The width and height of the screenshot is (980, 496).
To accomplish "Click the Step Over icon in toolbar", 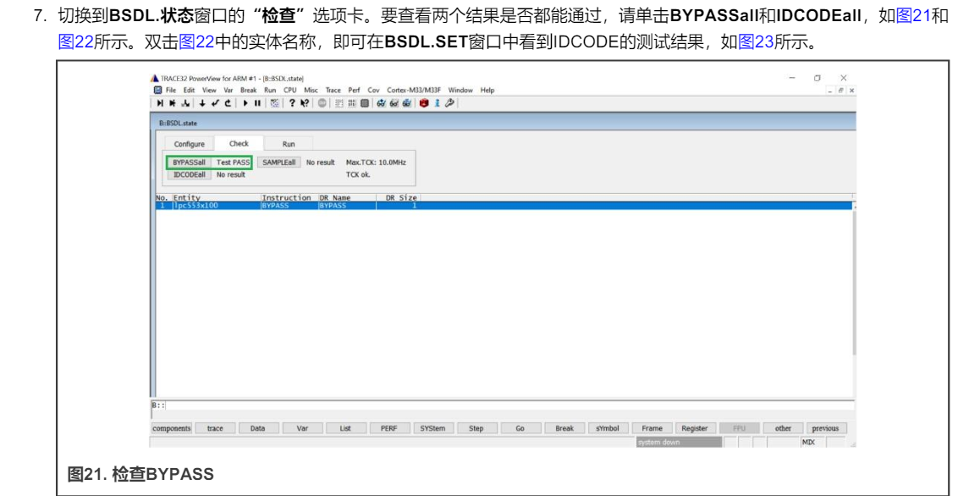I will [x=173, y=103].
